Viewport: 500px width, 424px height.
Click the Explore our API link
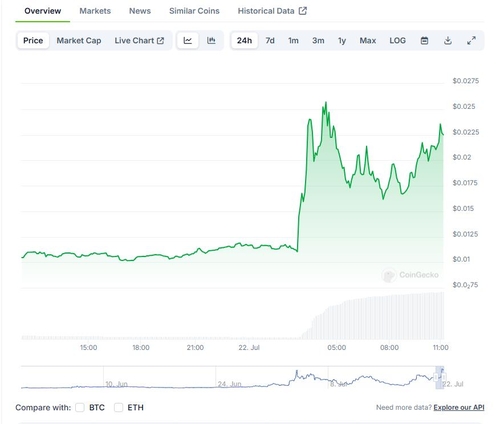[x=459, y=407]
